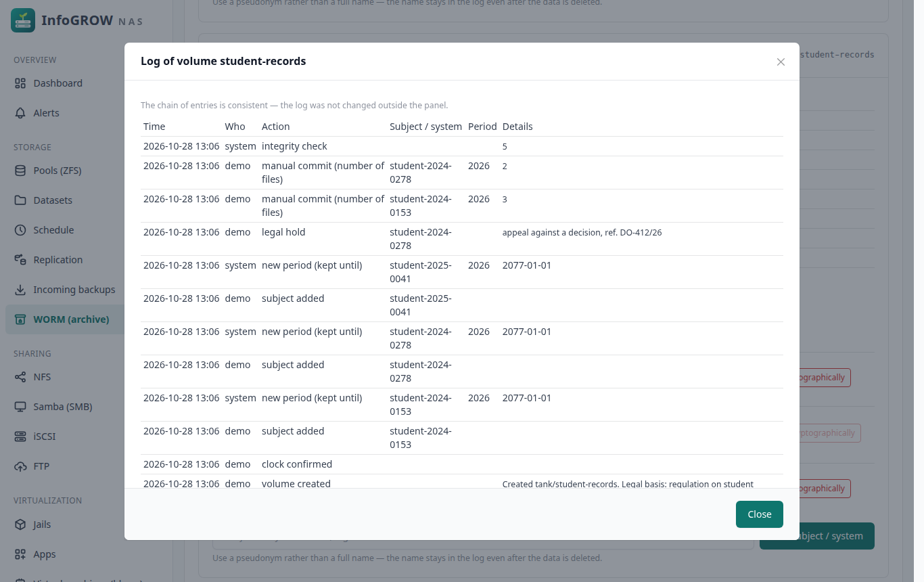The image size is (924, 582).
Task: Click the Replication icon
Action: click(x=20, y=260)
